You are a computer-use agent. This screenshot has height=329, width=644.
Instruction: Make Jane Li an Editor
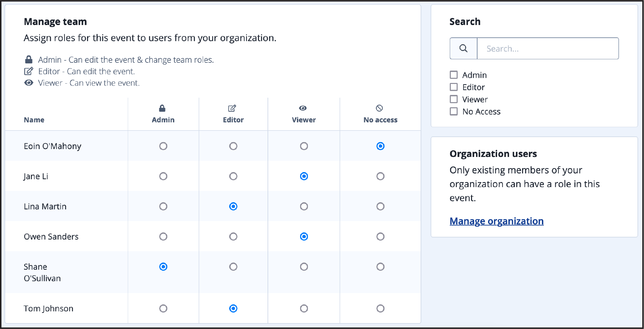click(233, 176)
